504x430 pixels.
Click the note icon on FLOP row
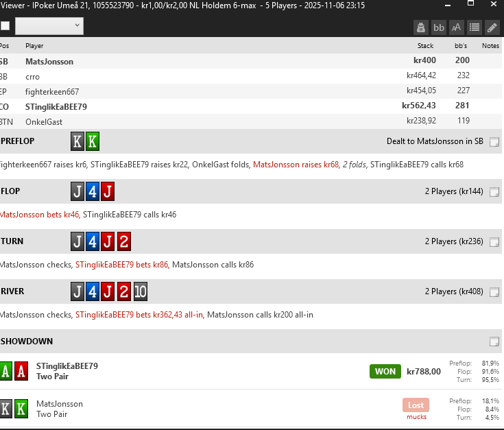(494, 192)
